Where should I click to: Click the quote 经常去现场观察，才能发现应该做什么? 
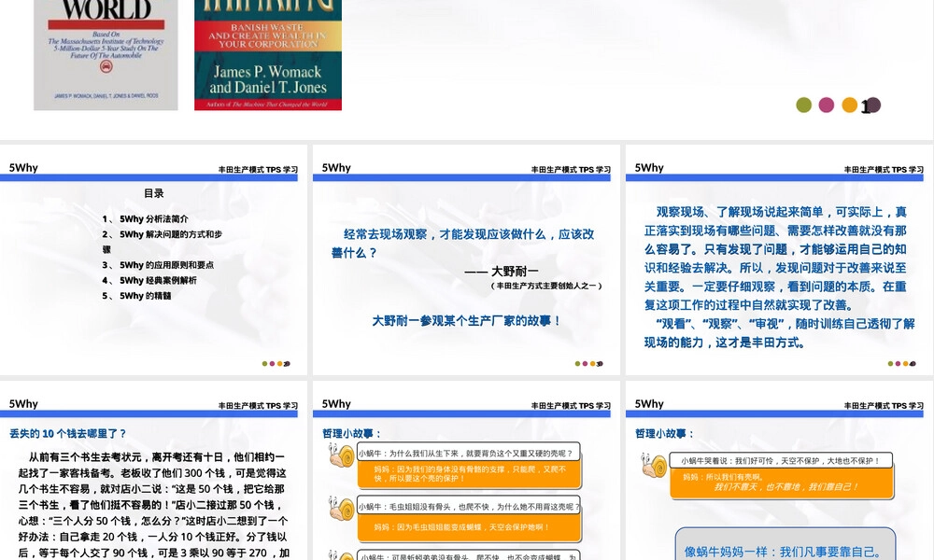463,244
